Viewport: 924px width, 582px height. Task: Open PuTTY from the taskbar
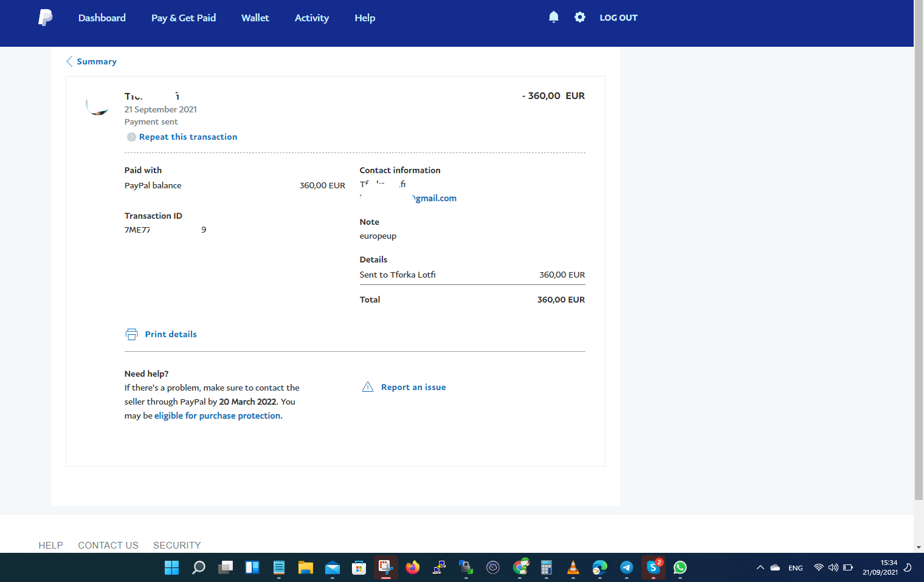click(440, 567)
